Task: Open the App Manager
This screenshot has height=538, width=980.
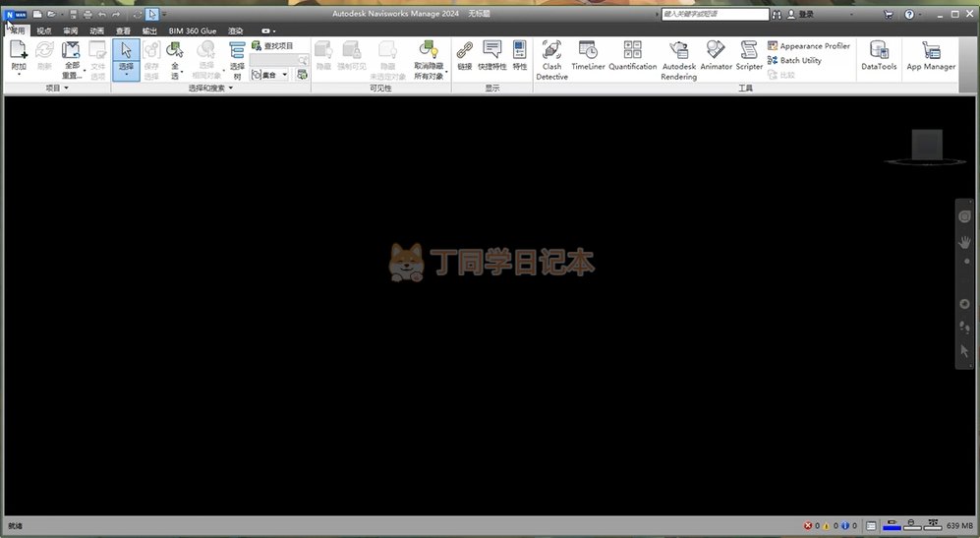Action: click(x=931, y=55)
